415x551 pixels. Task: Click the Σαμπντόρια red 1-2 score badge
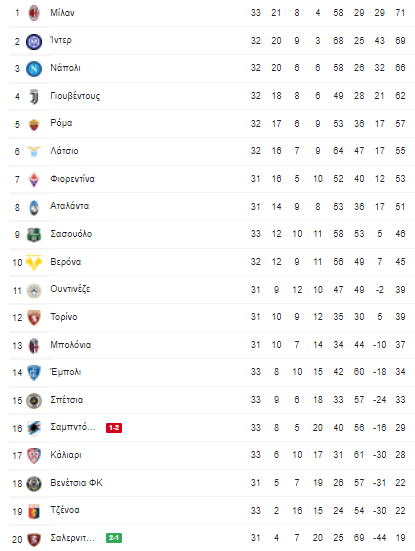(114, 428)
